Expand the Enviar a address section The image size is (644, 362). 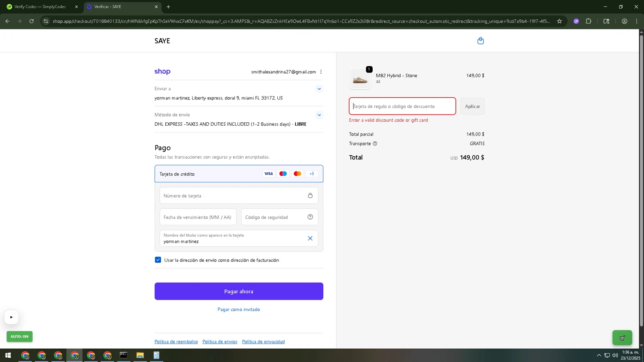[319, 89]
